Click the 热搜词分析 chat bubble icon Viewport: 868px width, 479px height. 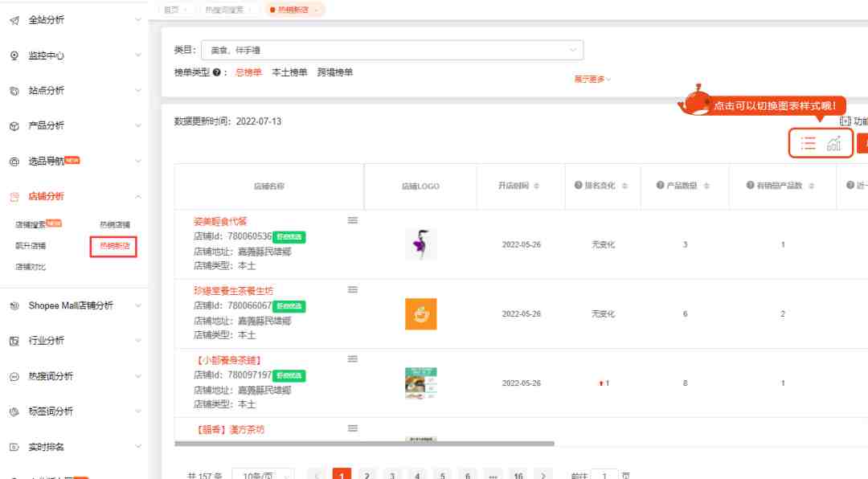pyautogui.click(x=14, y=377)
